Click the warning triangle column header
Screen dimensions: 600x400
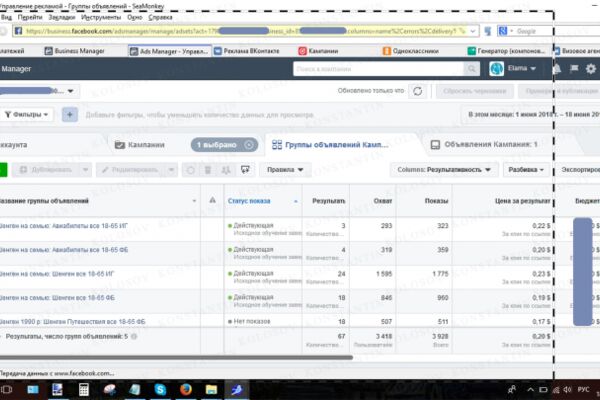coord(212,200)
